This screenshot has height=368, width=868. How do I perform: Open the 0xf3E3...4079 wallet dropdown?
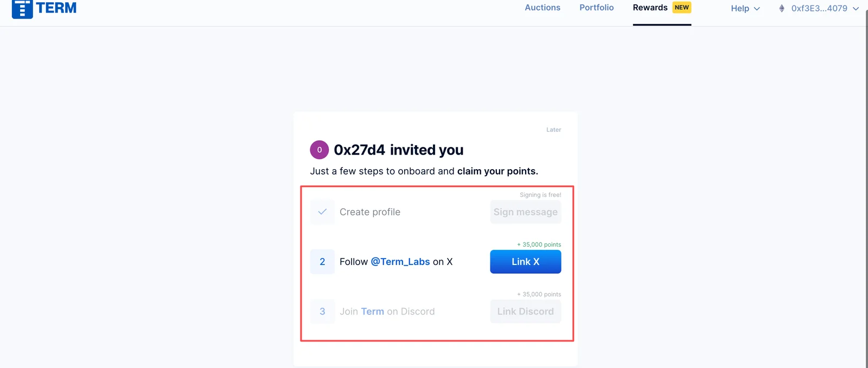(x=819, y=8)
